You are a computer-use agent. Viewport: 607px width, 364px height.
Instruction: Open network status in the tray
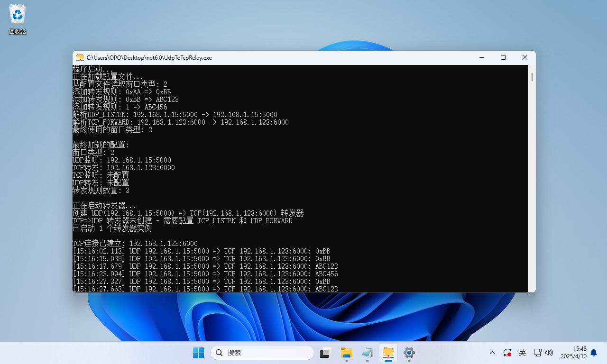click(x=537, y=353)
